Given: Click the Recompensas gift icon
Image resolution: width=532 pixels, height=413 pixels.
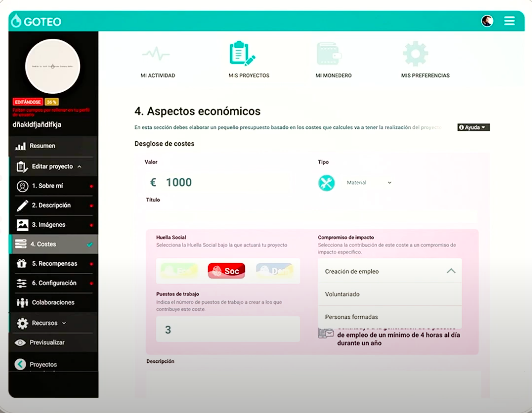Looking at the screenshot, I should [x=22, y=263].
